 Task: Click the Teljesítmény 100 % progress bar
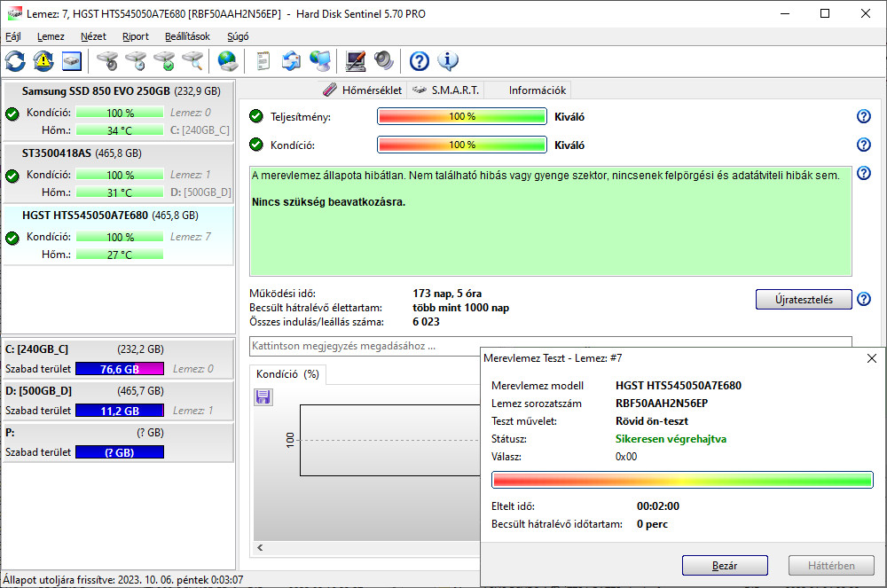click(461, 116)
